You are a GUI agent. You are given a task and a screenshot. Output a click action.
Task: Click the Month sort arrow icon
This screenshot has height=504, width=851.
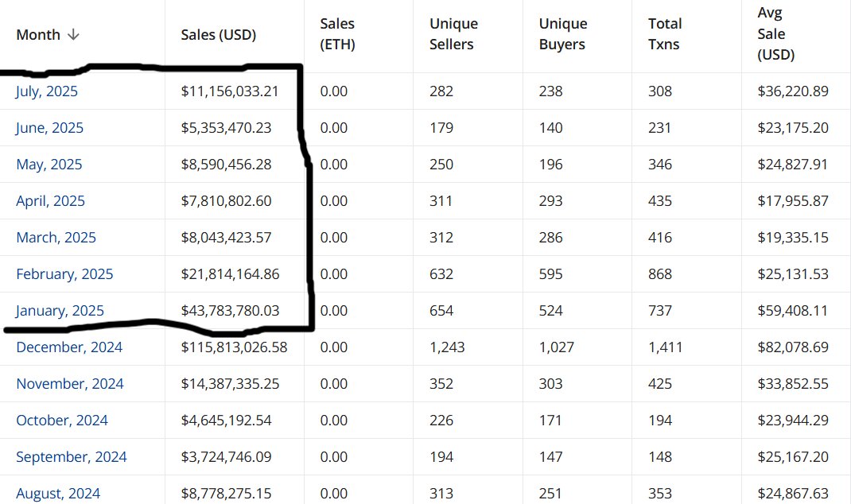(74, 35)
